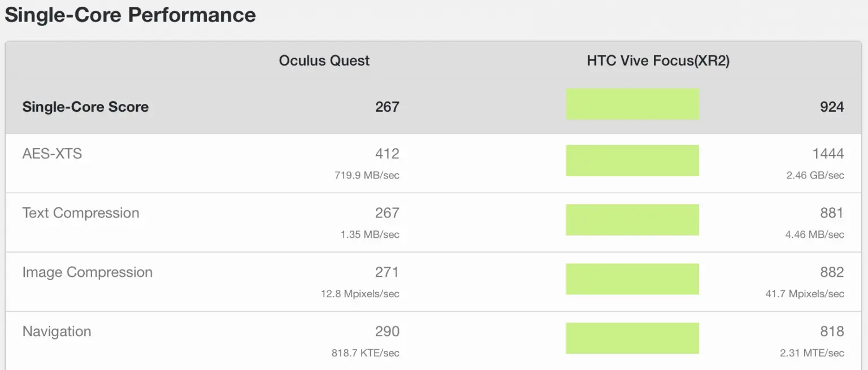Click the 4.46 MB/sec compression rate

click(814, 234)
